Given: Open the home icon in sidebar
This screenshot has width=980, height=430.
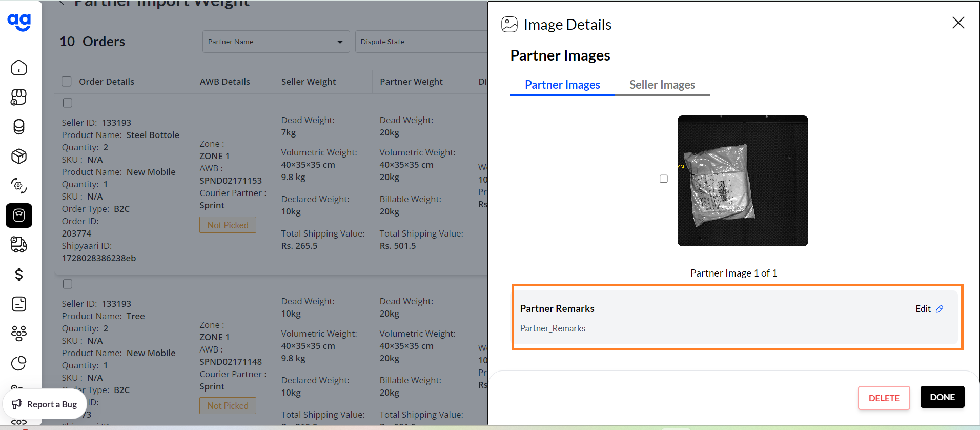Looking at the screenshot, I should [19, 68].
